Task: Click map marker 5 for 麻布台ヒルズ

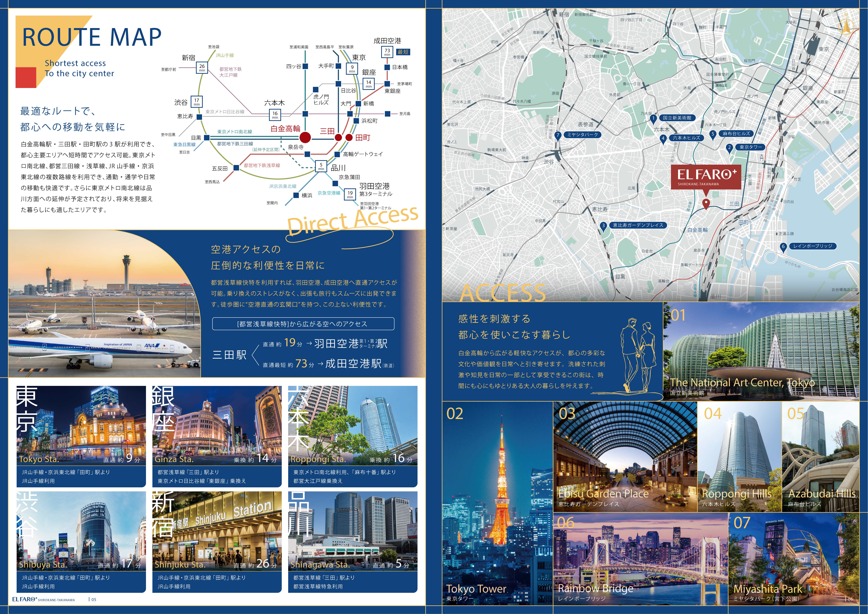Action: tap(713, 134)
